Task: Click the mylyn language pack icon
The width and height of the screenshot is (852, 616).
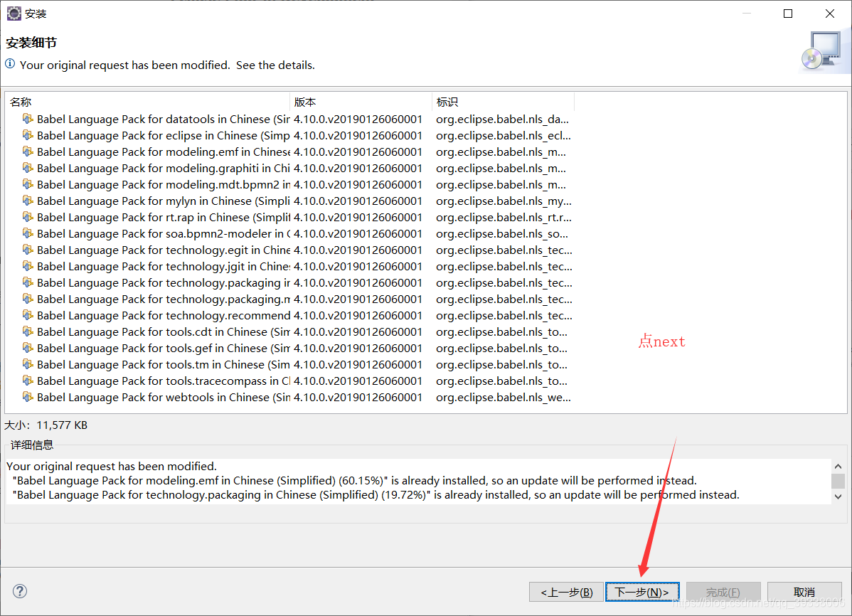Action: 28,200
